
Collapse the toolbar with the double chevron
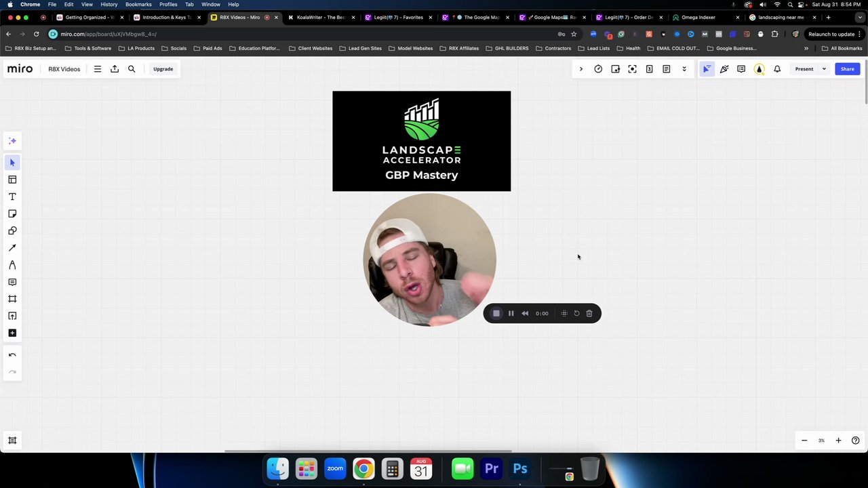pos(684,68)
